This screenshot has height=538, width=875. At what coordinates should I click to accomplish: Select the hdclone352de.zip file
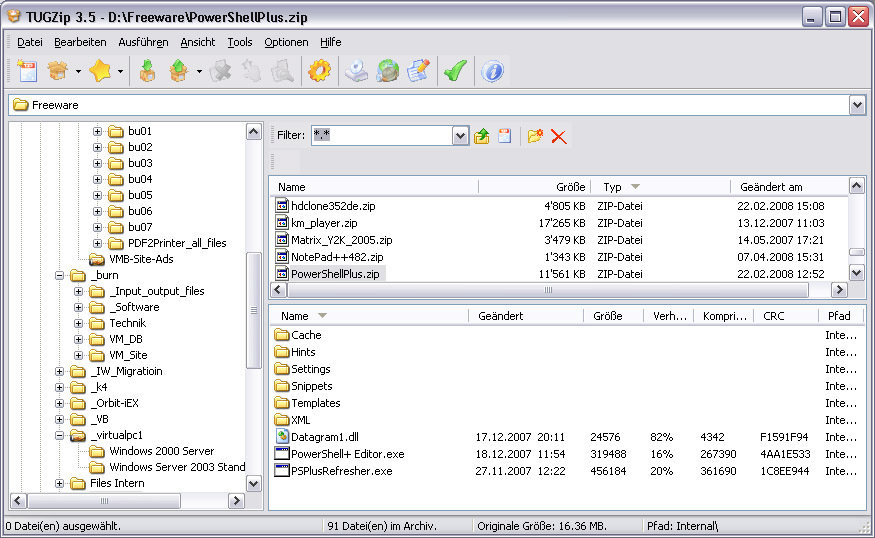coord(333,206)
